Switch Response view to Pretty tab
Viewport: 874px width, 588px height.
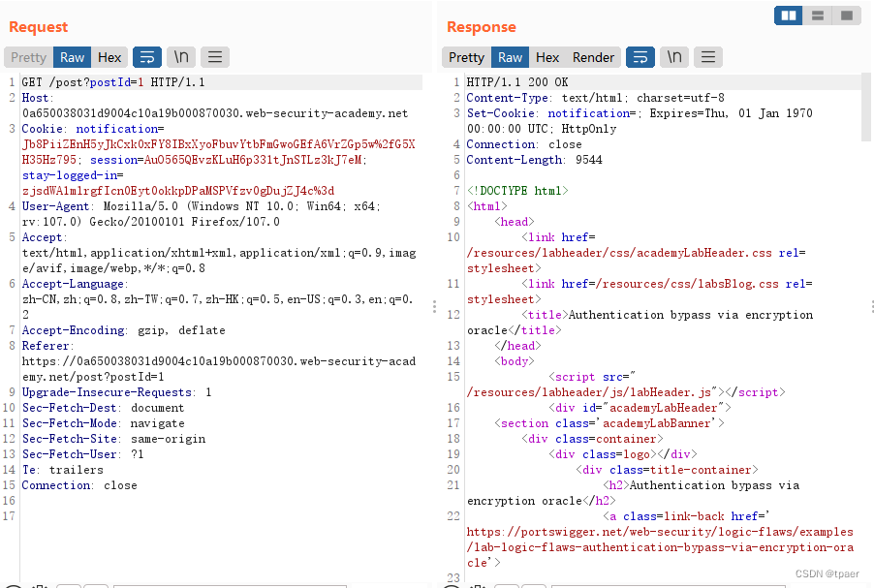coord(466,57)
